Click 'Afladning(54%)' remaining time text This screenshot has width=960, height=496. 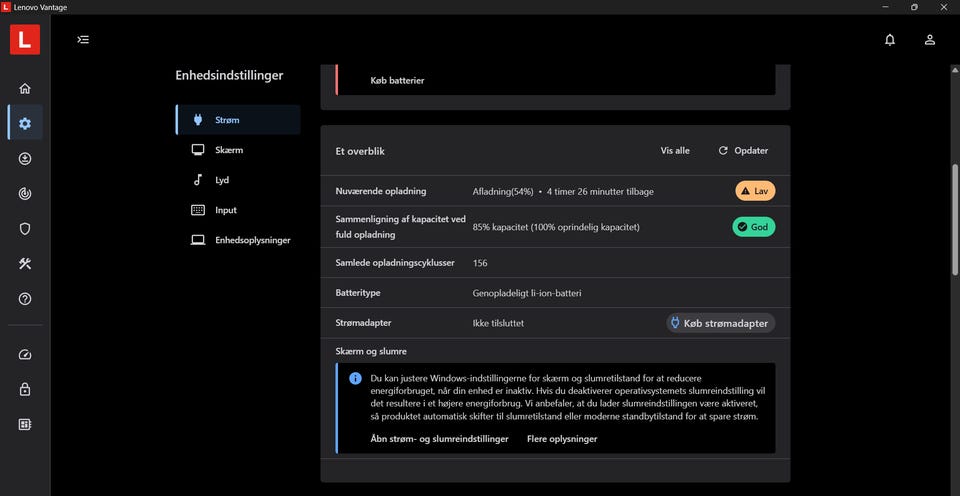(x=563, y=192)
